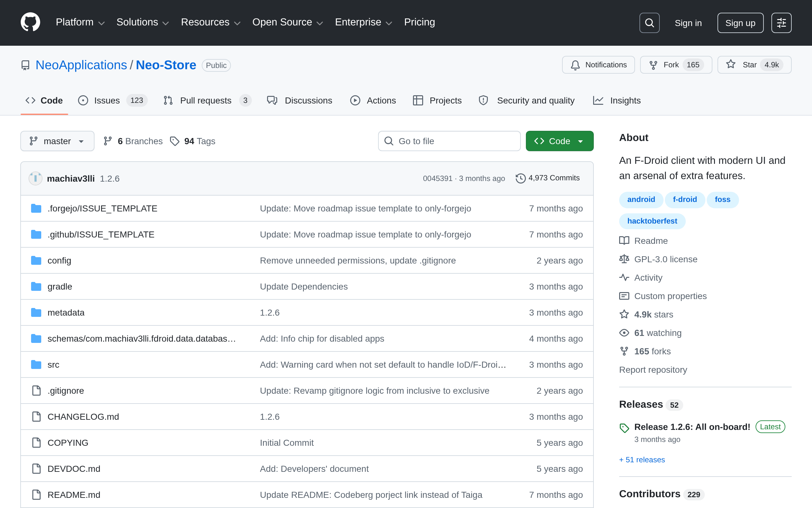This screenshot has width=812, height=508.
Task: Open the Pull requests tab
Action: pos(207,100)
